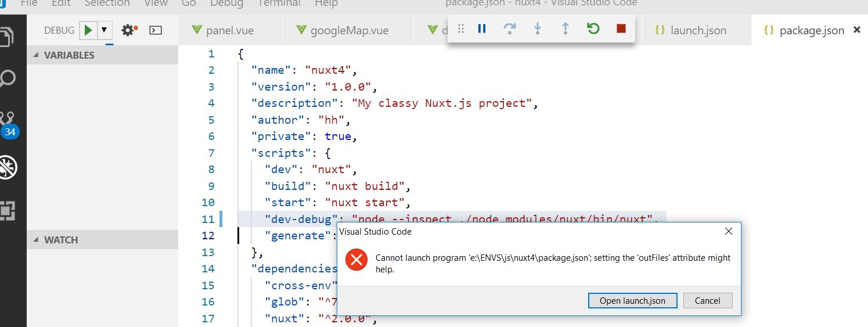Switch to panel.vue tab

click(230, 30)
